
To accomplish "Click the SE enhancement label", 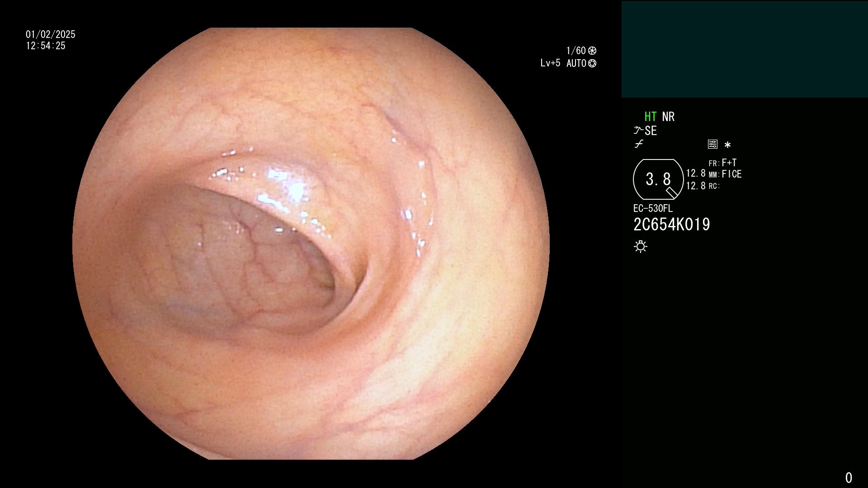I will (x=651, y=131).
